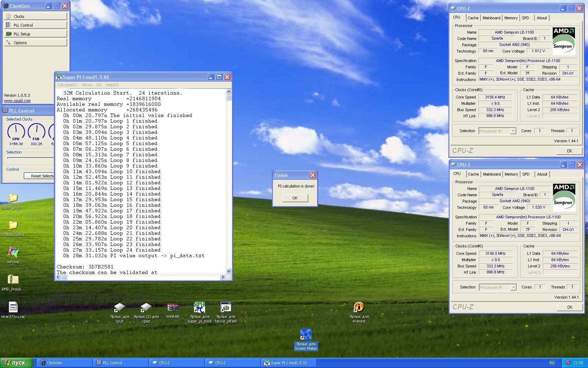588x368 pixels.
Task: Switch to ClockGen taskbar button
Action: 65,363
